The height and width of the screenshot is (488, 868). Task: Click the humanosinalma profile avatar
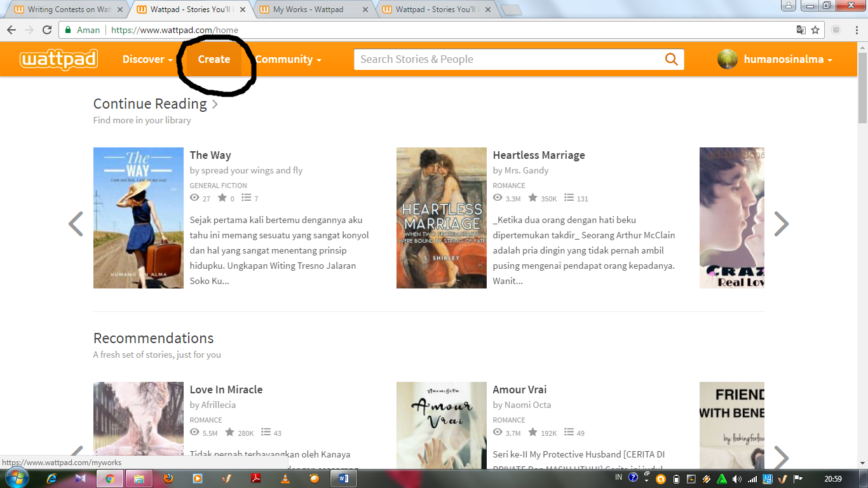click(x=728, y=59)
